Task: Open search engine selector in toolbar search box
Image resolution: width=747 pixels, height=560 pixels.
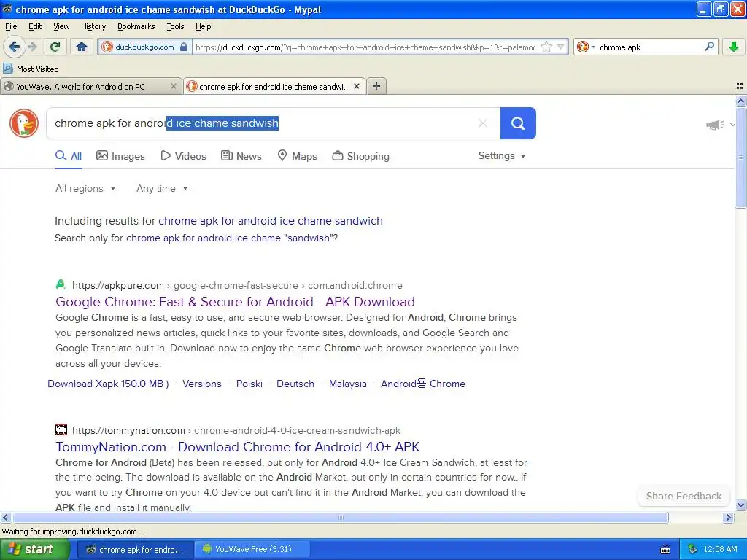Action: [x=586, y=47]
